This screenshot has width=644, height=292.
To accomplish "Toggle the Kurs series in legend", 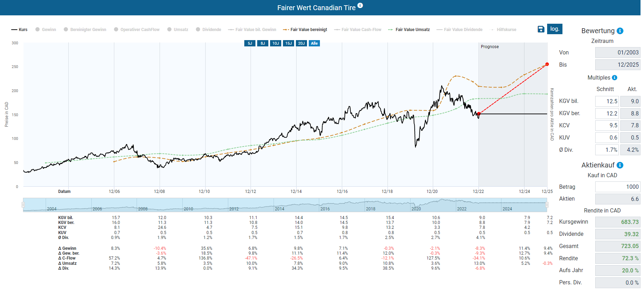I will [x=20, y=30].
